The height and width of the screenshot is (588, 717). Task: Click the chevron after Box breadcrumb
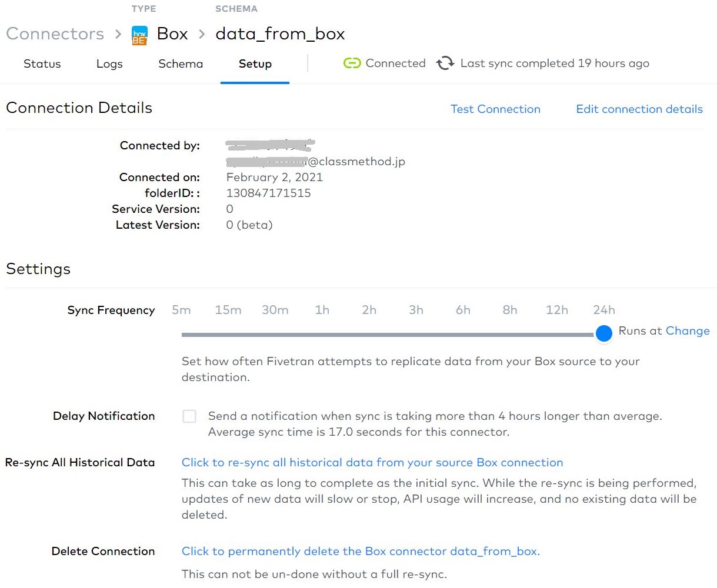202,34
